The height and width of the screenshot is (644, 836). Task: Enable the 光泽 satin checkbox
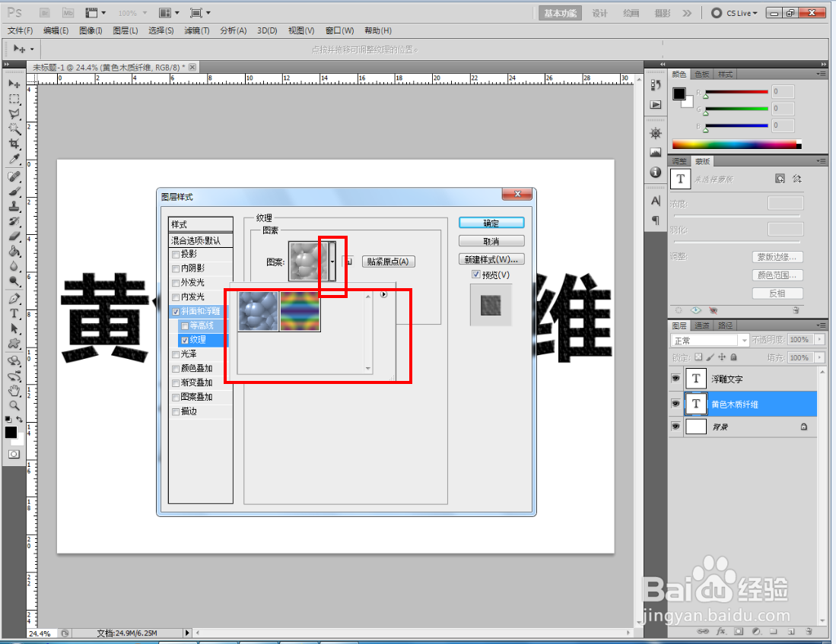click(x=176, y=354)
